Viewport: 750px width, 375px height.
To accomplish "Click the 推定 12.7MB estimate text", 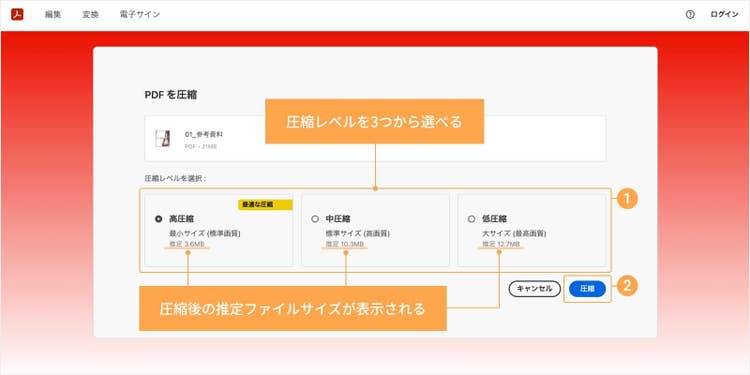I will click(x=501, y=244).
